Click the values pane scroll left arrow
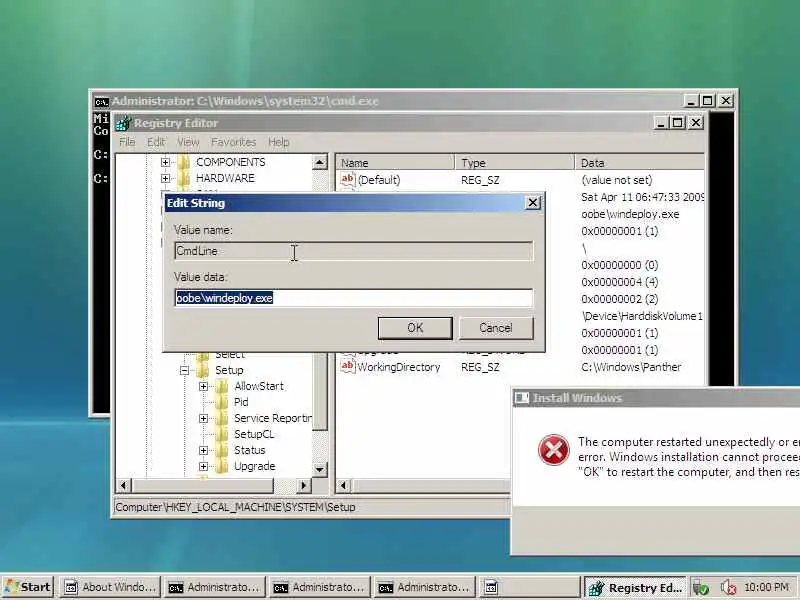This screenshot has height=600, width=800. [343, 485]
